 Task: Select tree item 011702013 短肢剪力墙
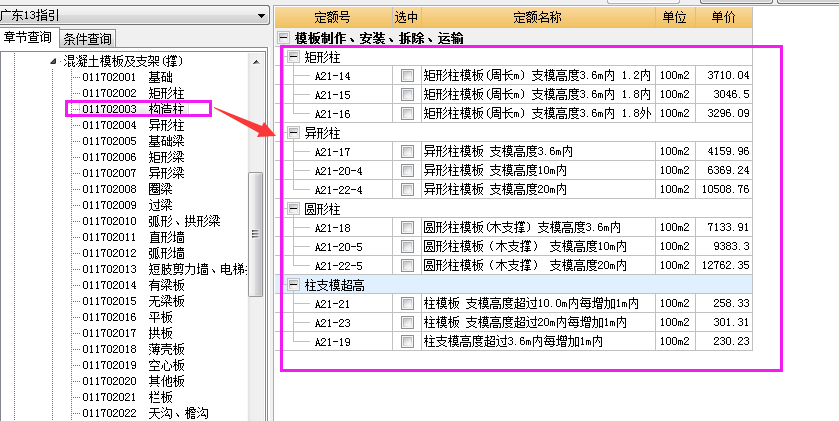[x=164, y=269]
